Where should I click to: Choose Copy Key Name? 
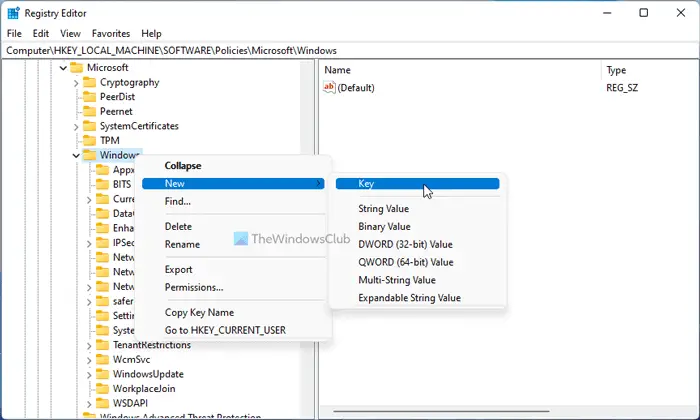click(233, 312)
